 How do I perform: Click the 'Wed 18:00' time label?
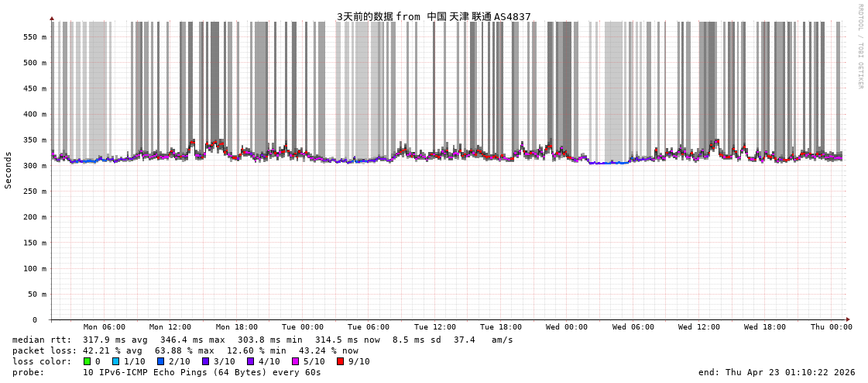(x=764, y=327)
